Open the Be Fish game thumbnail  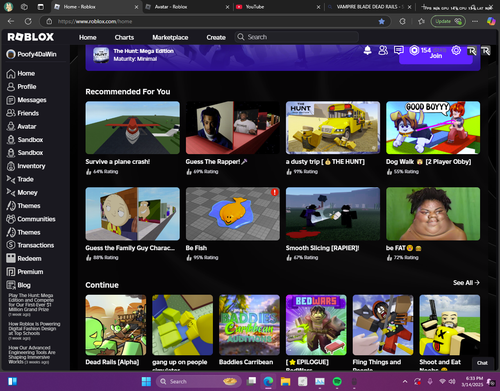233,214
